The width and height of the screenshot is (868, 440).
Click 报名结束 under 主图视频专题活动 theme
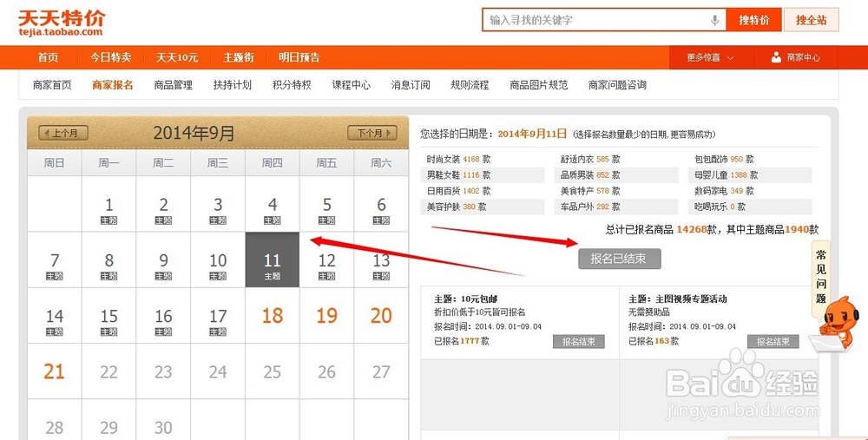tap(773, 341)
